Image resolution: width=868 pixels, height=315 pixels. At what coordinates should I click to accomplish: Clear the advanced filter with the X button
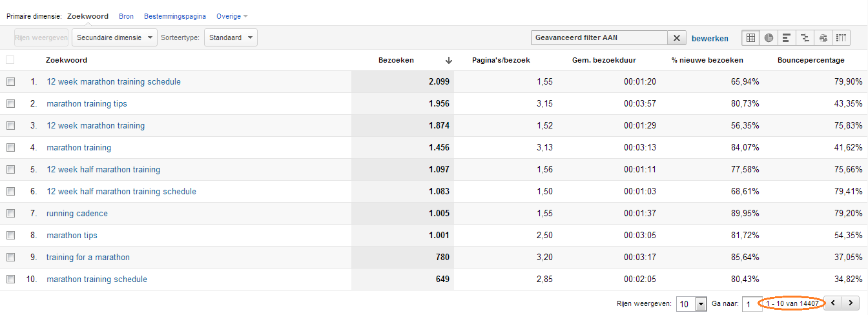click(x=676, y=38)
